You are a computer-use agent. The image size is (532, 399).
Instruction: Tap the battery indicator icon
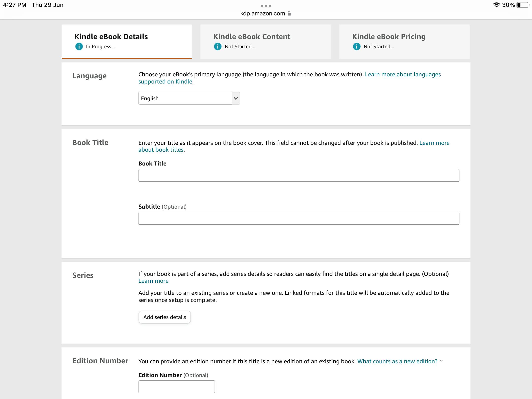click(x=523, y=5)
